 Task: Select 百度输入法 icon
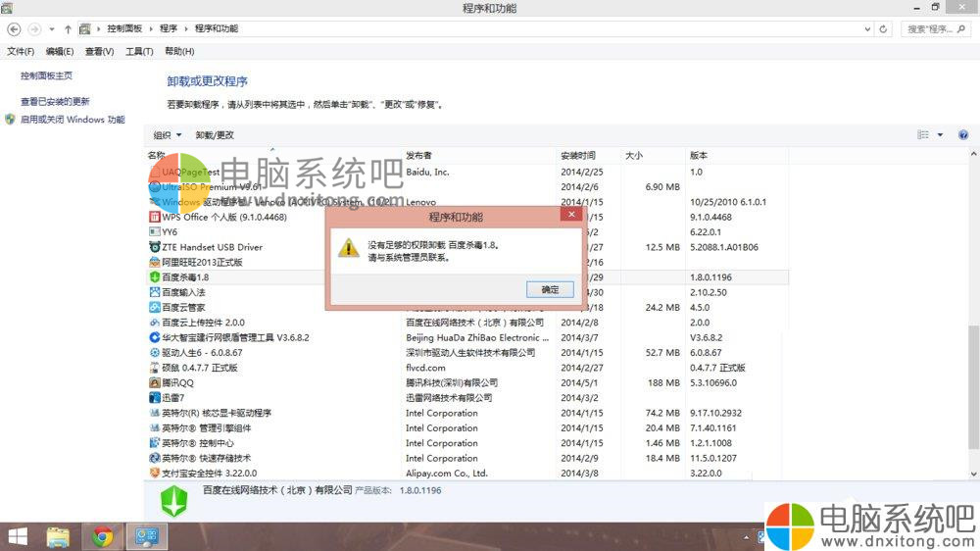[x=155, y=292]
